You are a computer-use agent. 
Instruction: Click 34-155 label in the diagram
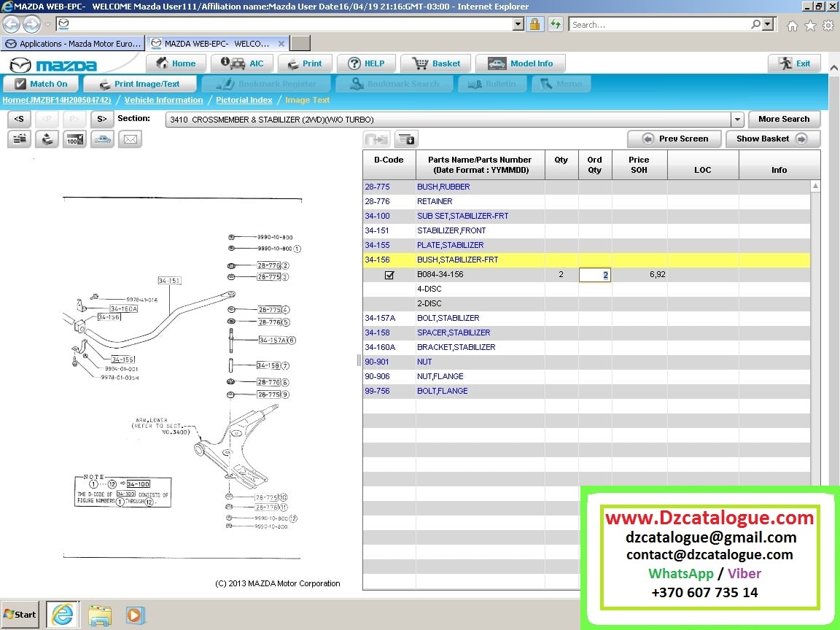point(123,359)
